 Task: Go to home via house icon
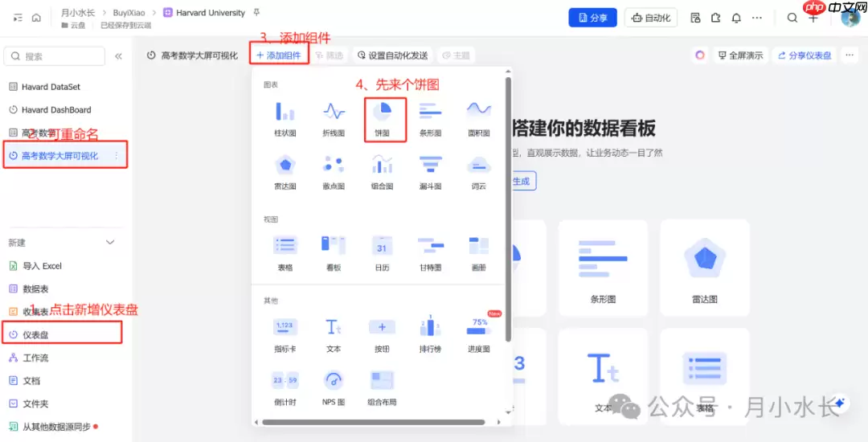(36, 18)
